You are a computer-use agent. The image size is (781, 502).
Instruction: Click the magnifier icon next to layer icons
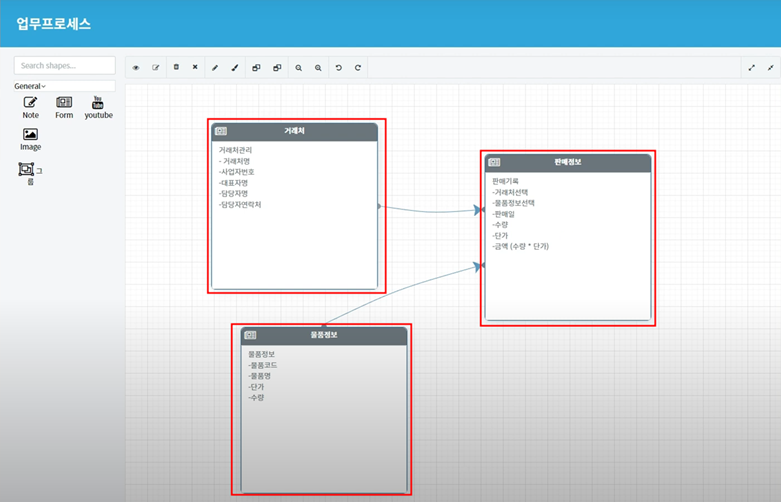(x=299, y=68)
